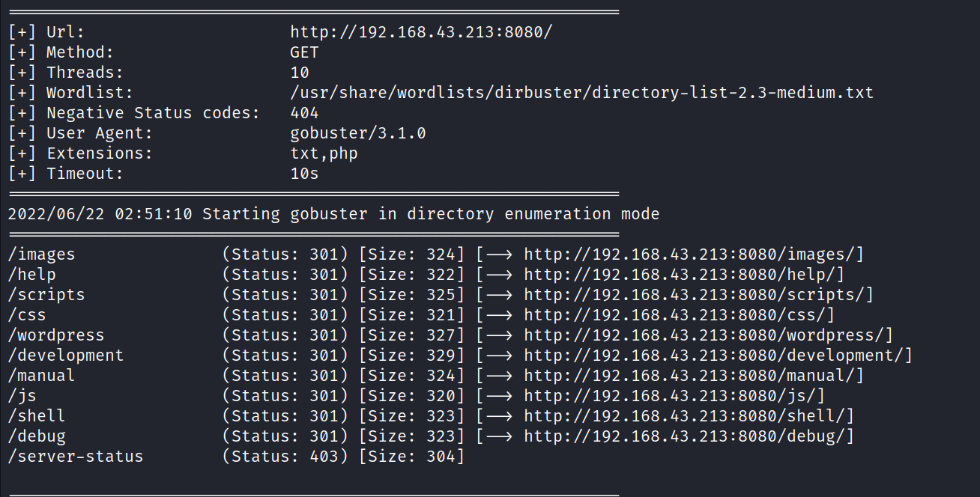The image size is (980, 497).
Task: Click the dirbuster wordlist file path
Action: (581, 93)
